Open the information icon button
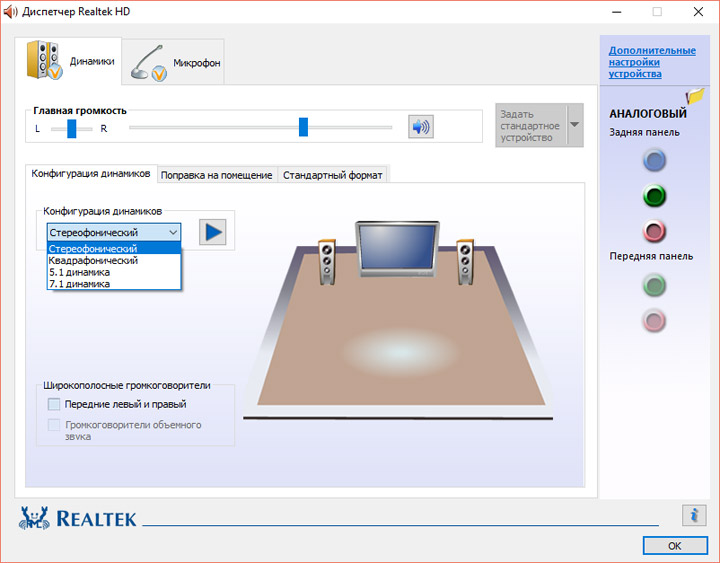 [x=694, y=515]
